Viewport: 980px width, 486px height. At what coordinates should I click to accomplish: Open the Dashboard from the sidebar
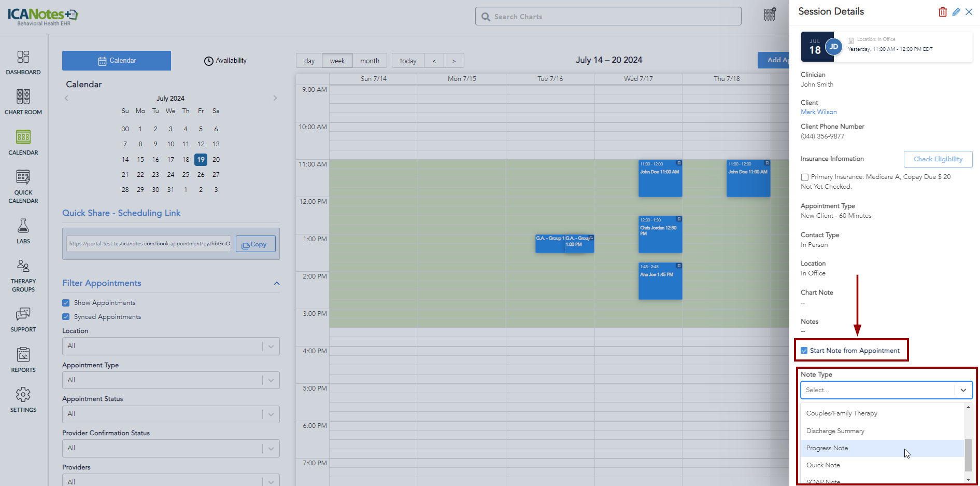tap(23, 62)
